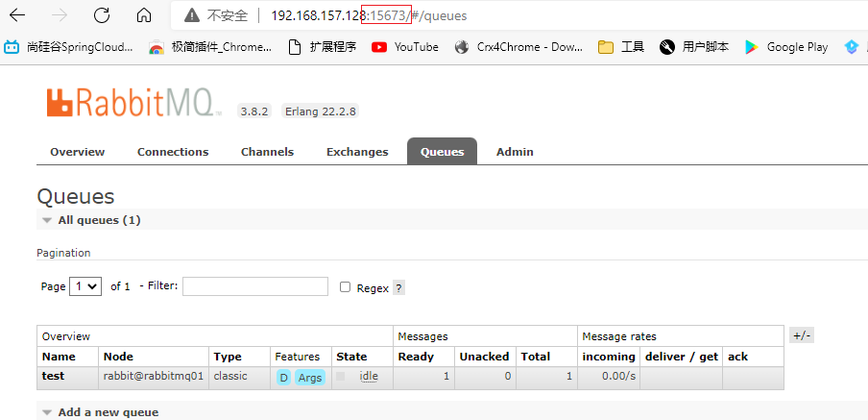The height and width of the screenshot is (420, 868).
Task: Click the idle state label
Action: click(369, 376)
